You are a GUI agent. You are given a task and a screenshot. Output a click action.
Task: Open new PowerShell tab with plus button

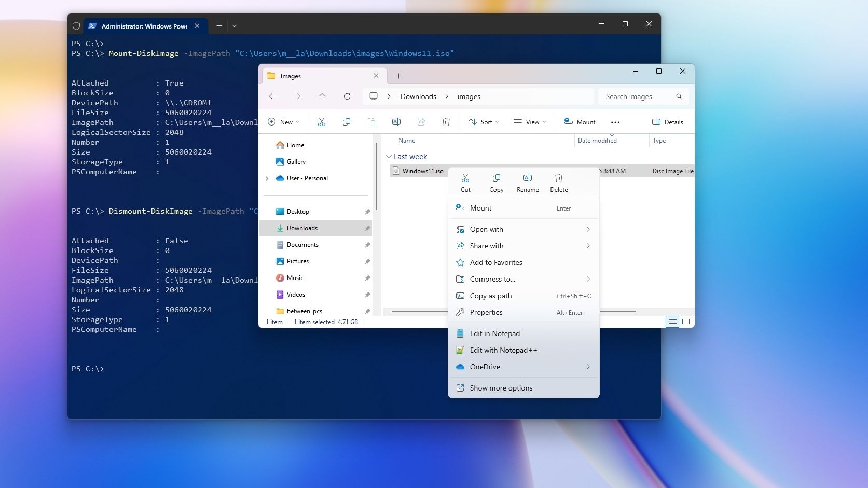(219, 25)
